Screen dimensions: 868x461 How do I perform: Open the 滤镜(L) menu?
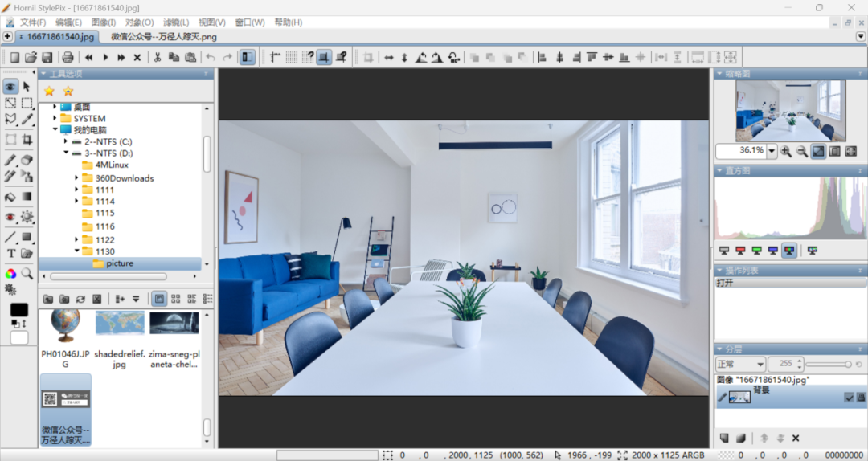coord(175,22)
